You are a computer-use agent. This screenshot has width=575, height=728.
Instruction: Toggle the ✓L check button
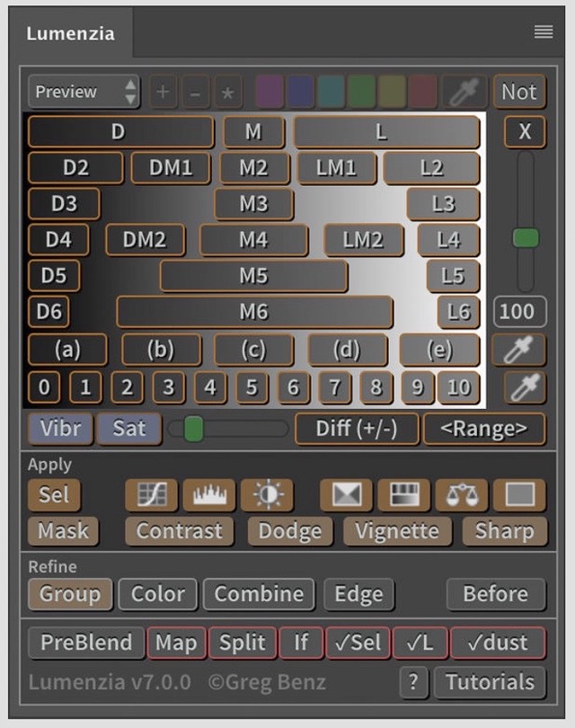(x=420, y=643)
